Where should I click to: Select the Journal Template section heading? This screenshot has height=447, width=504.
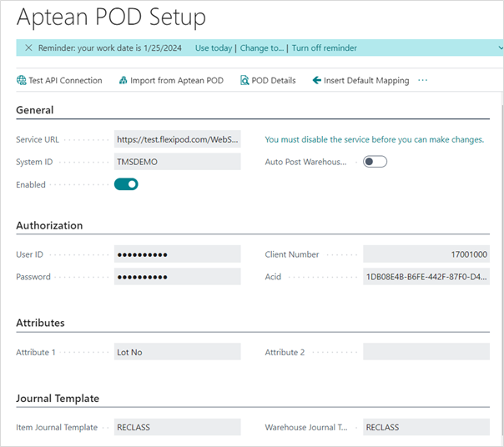[58, 399]
